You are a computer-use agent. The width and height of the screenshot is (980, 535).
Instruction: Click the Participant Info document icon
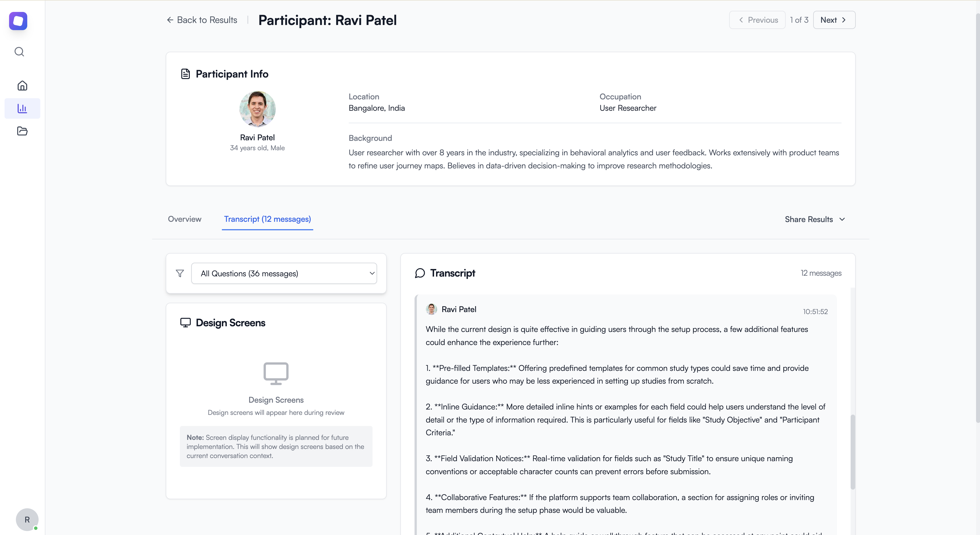pos(185,74)
